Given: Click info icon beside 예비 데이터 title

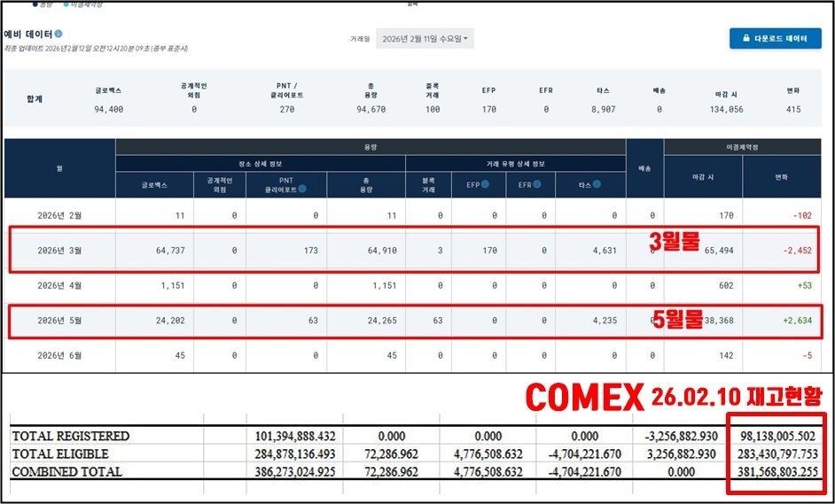Looking at the screenshot, I should pyautogui.click(x=59, y=35).
